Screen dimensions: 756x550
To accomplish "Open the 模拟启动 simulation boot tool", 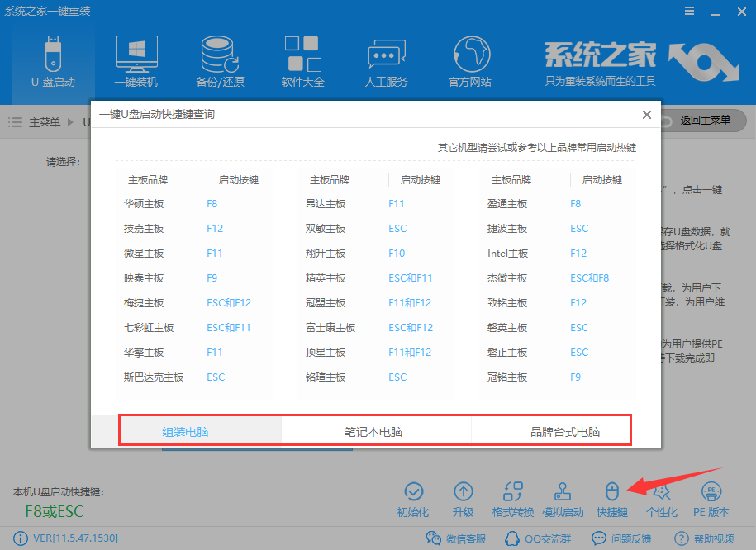I will (563, 498).
